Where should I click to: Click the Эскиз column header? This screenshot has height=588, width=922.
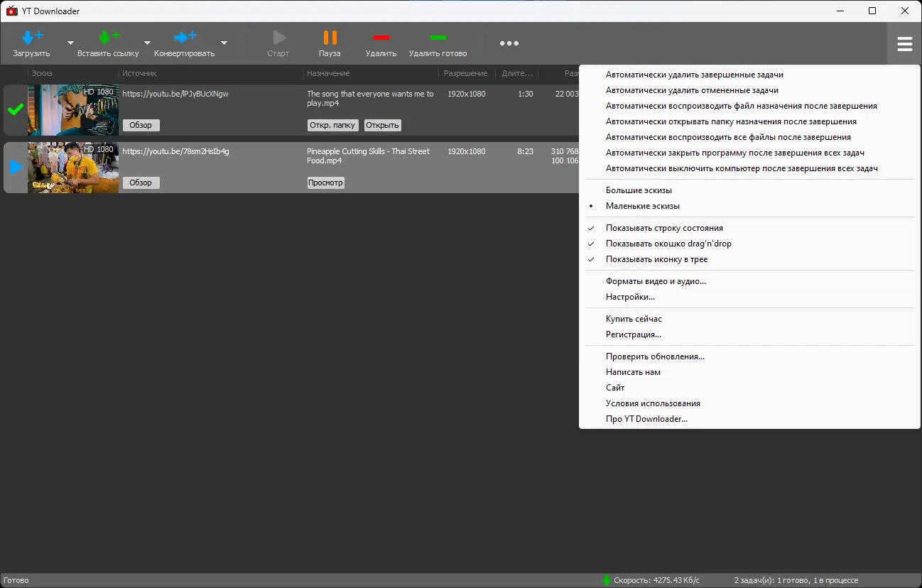[x=73, y=73]
